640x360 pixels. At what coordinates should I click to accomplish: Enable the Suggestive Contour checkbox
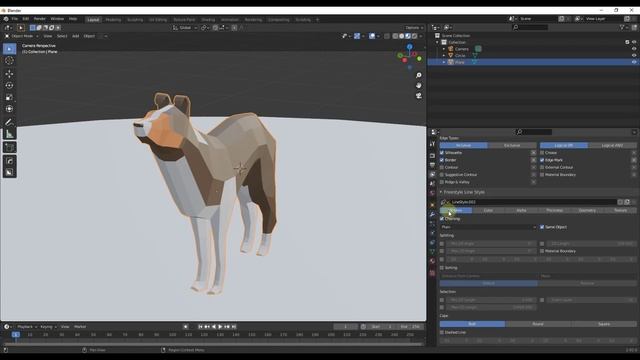tap(442, 175)
